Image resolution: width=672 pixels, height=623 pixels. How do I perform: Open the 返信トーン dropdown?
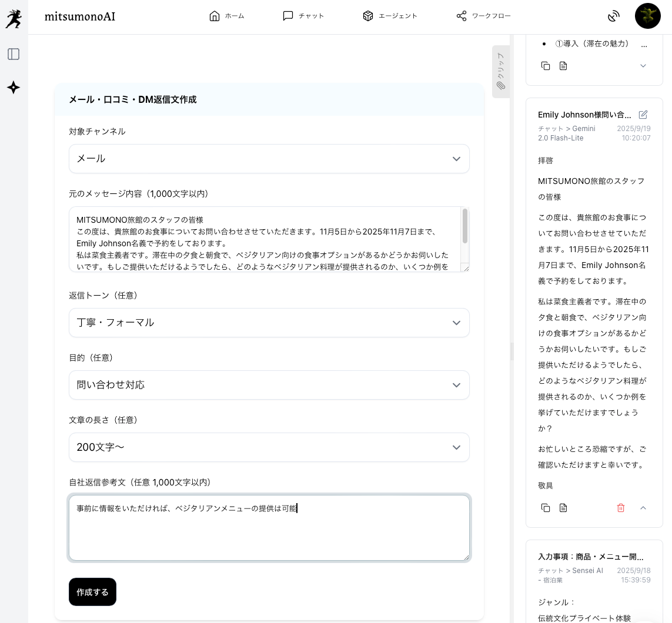[x=269, y=323]
